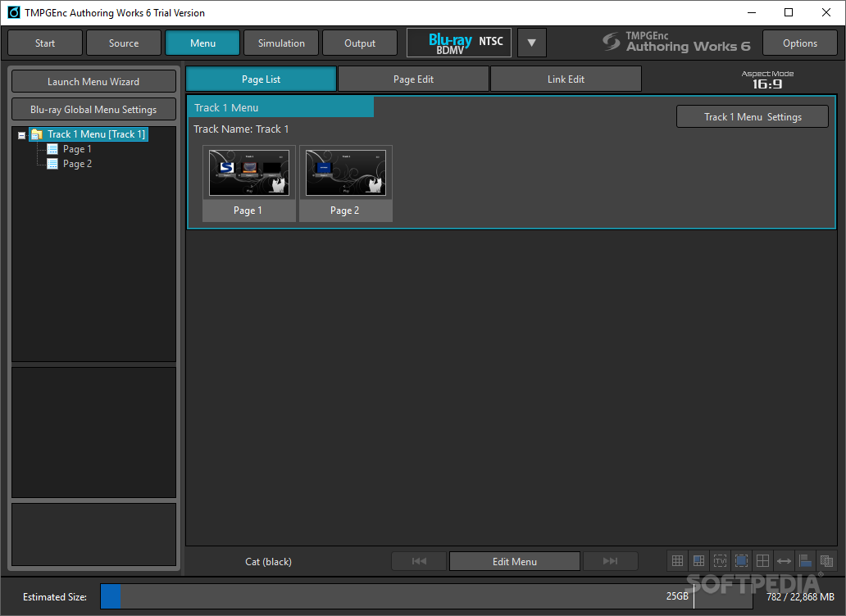Switch to the Link Edit tab
846x616 pixels.
566,79
